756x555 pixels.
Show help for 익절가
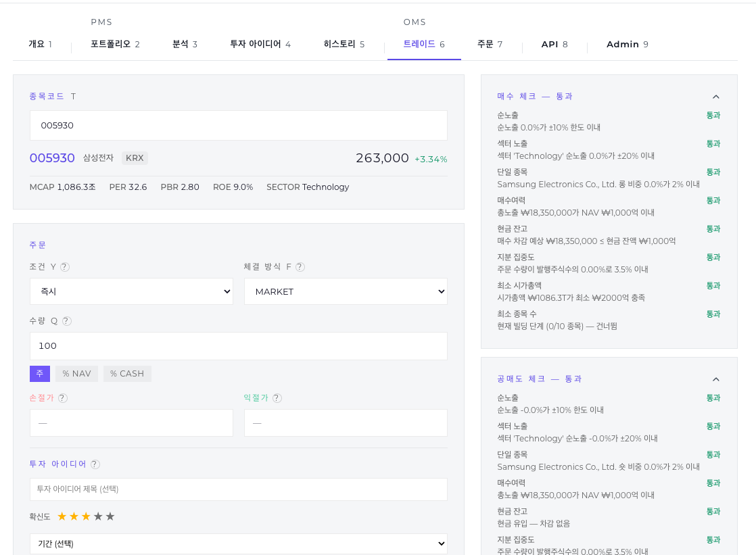coord(277,398)
